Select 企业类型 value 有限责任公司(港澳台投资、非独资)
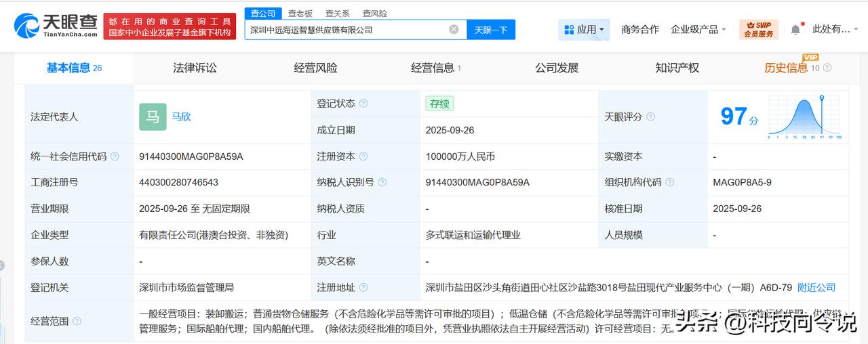 [214, 235]
